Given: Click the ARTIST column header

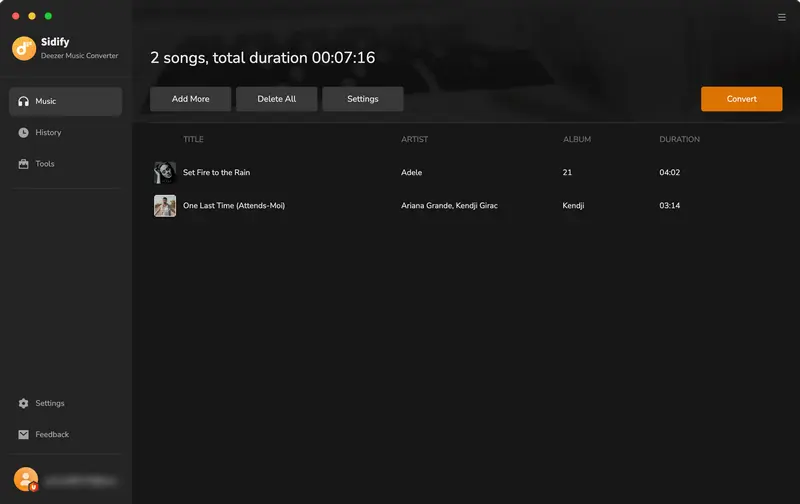Looking at the screenshot, I should [x=414, y=139].
